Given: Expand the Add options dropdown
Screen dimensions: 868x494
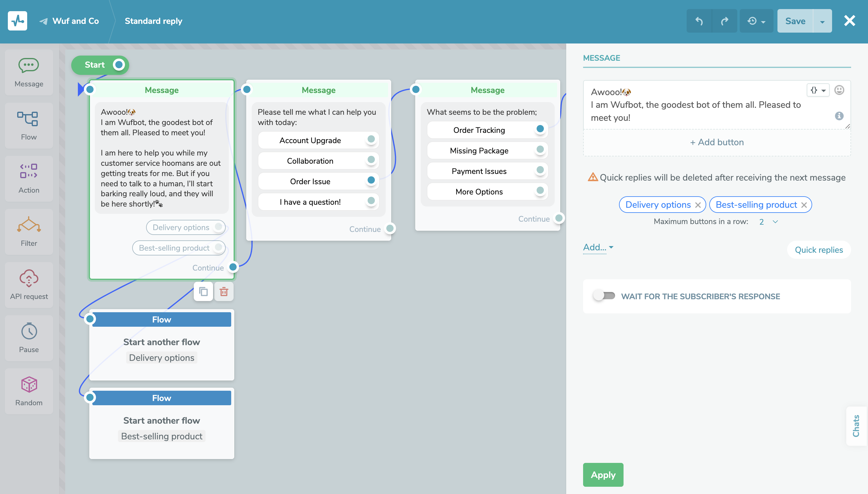Looking at the screenshot, I should pos(598,246).
